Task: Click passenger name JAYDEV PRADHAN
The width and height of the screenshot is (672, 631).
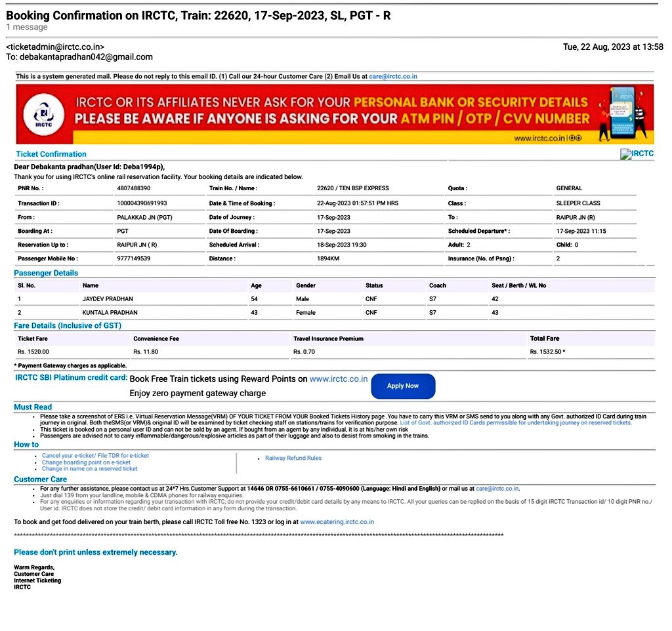Action: (x=108, y=299)
